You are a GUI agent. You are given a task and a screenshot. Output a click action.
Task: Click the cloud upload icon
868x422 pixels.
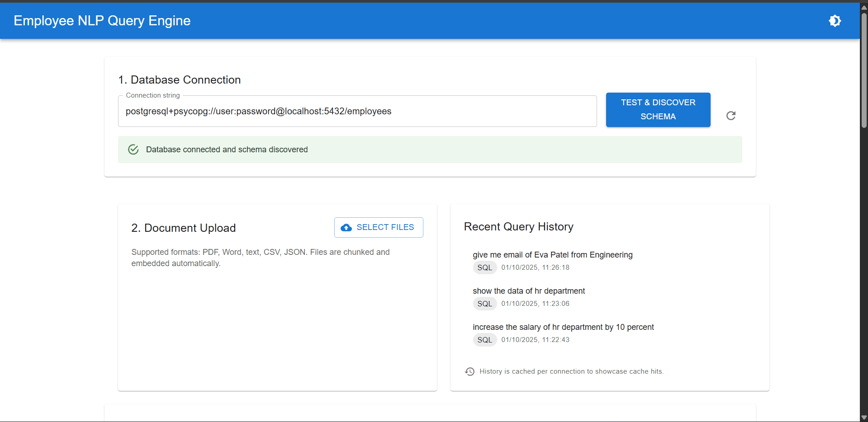[346, 227]
